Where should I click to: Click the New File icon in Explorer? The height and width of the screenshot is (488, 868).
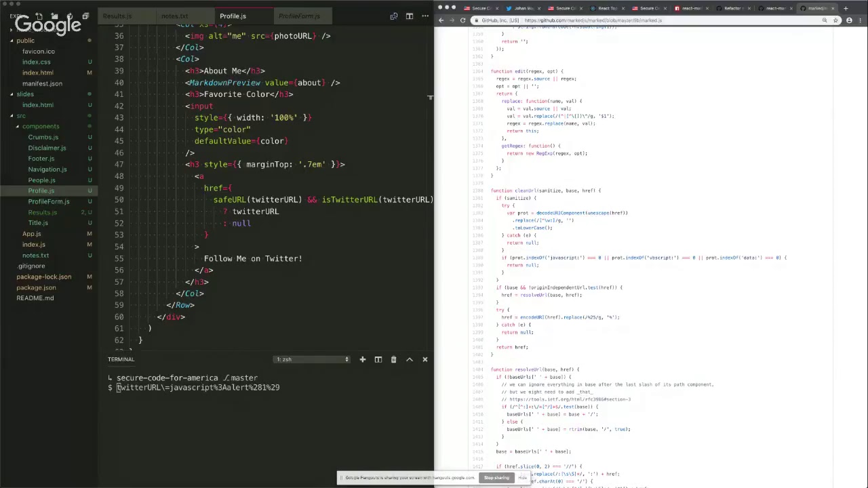tap(39, 16)
